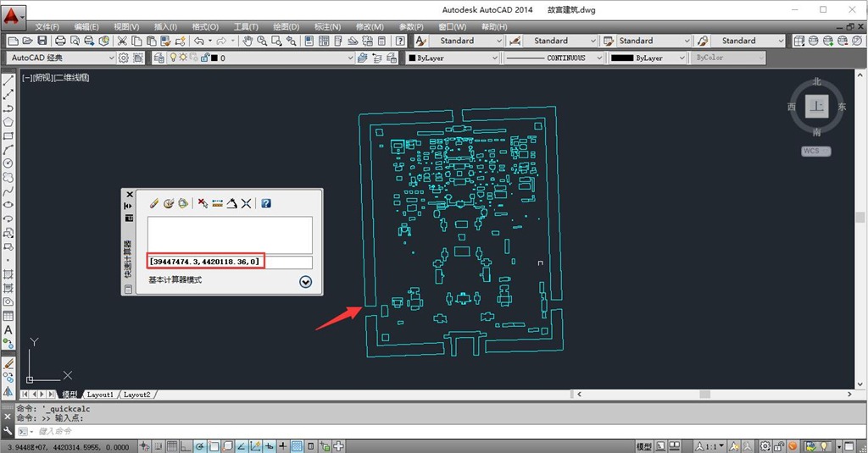This screenshot has width=868, height=453.
Task: Select the Pan hand tool
Action: coord(248,41)
